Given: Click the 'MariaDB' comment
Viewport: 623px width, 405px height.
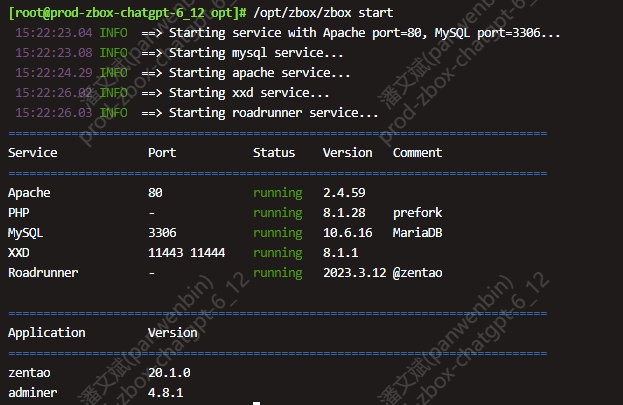Looking at the screenshot, I should coord(417,233).
